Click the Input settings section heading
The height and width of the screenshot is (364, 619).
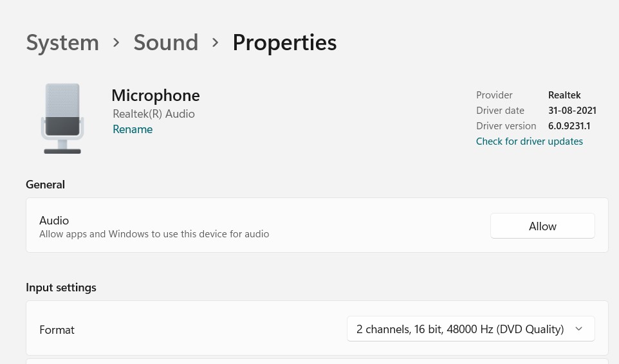coord(61,287)
